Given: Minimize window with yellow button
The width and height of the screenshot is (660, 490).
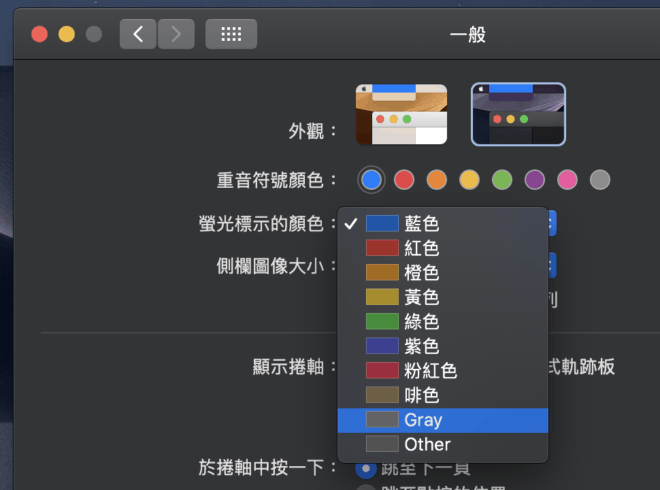Looking at the screenshot, I should (67, 34).
